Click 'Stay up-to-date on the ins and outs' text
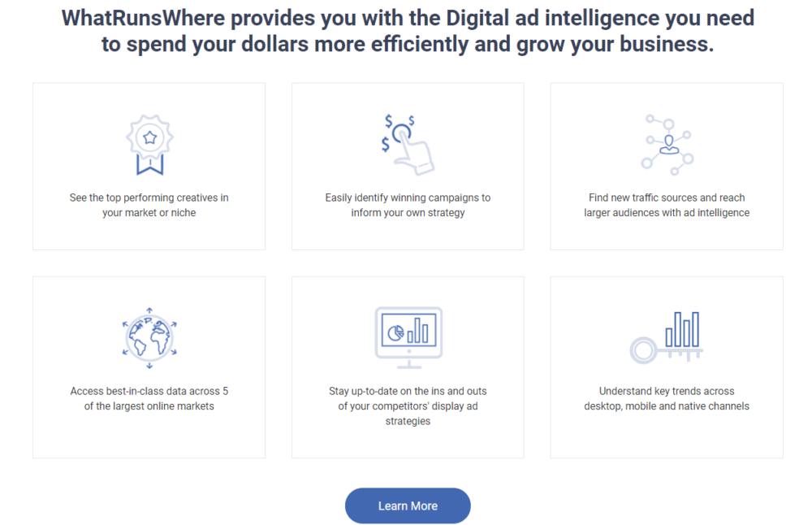 [408, 406]
